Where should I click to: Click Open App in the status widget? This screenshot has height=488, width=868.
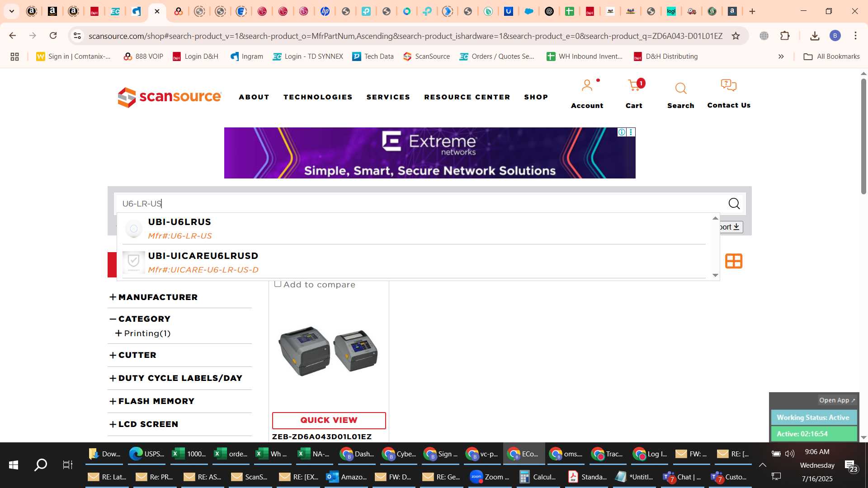[x=837, y=400]
